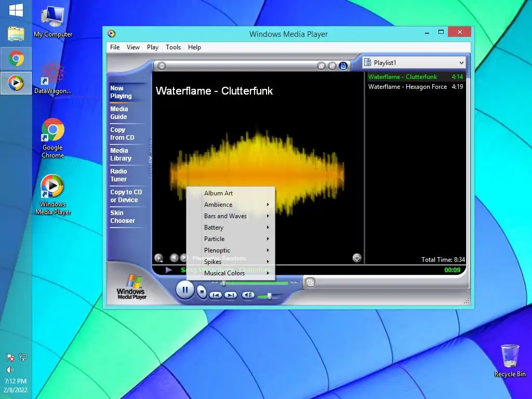Click the rewind arrows beside the seek bar

click(214, 283)
